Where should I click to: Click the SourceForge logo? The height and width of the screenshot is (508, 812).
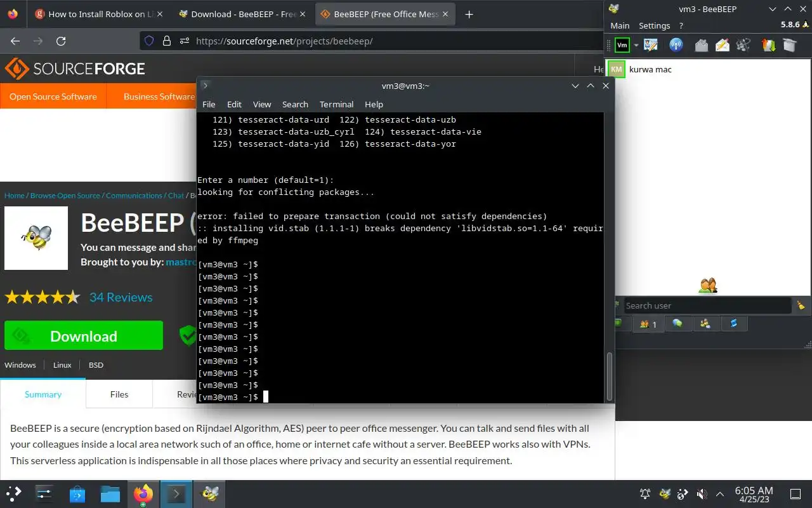coord(75,69)
